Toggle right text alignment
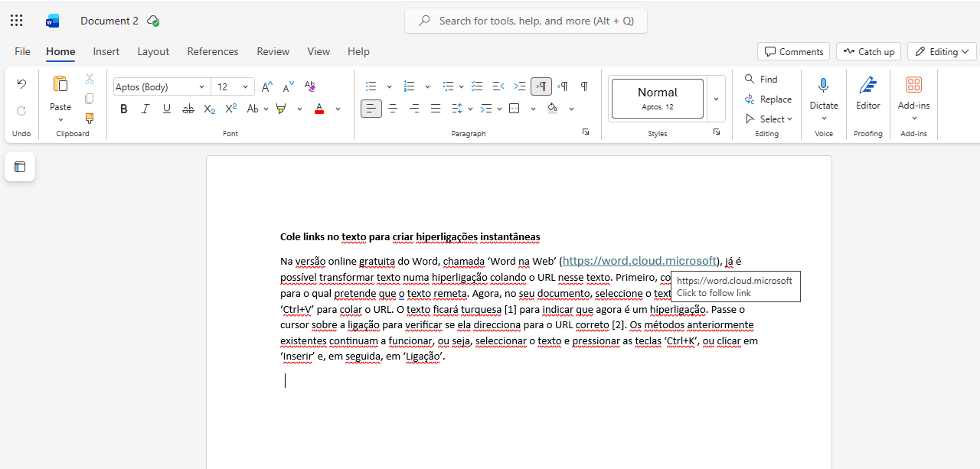Viewport: 980px width, 469px height. [414, 109]
